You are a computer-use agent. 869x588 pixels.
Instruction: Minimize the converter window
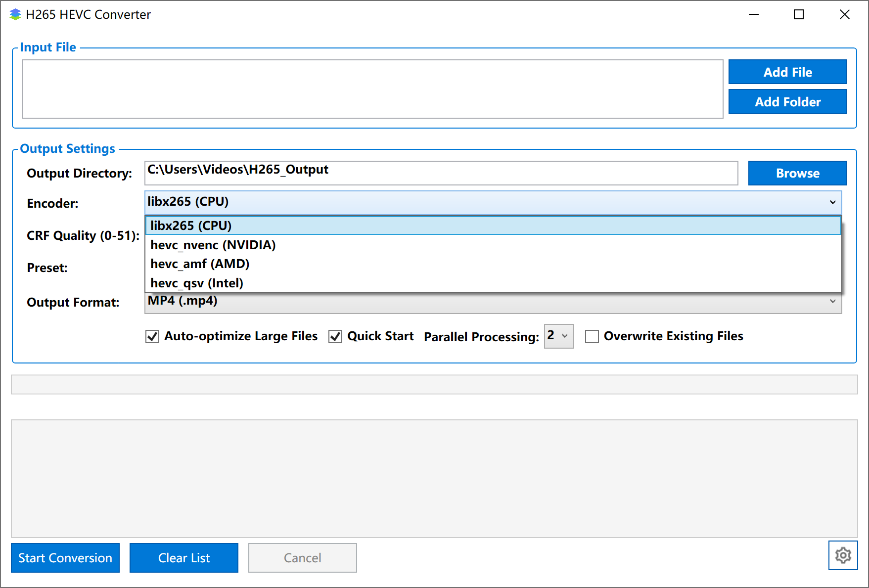click(x=753, y=15)
